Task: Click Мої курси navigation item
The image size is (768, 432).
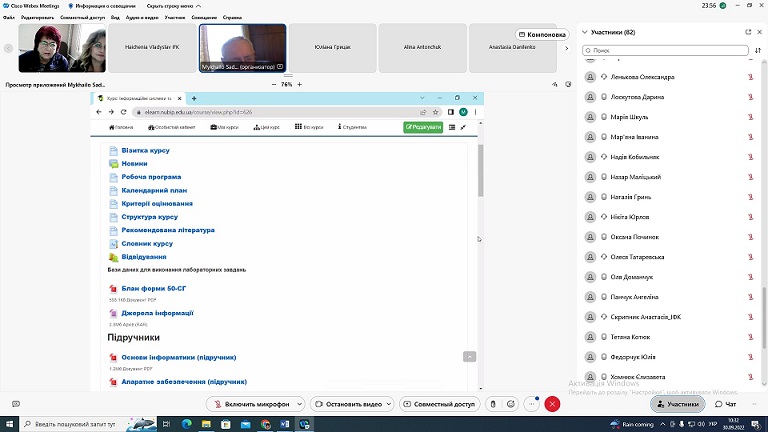Action: 224,127
